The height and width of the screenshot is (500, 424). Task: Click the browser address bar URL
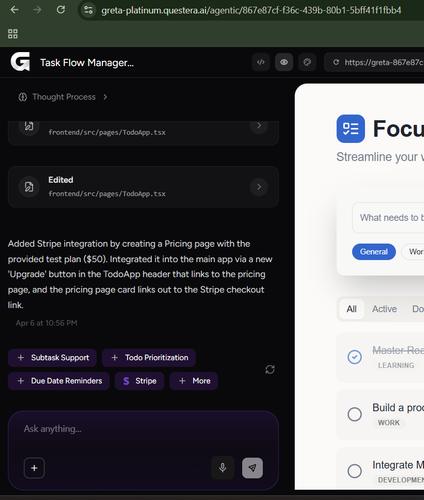pyautogui.click(x=251, y=10)
